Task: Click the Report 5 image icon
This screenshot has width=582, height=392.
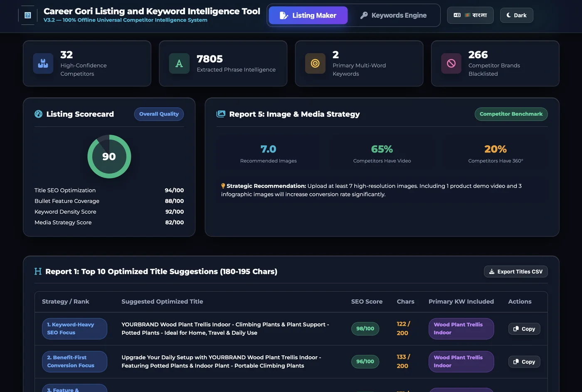Action: pos(221,114)
